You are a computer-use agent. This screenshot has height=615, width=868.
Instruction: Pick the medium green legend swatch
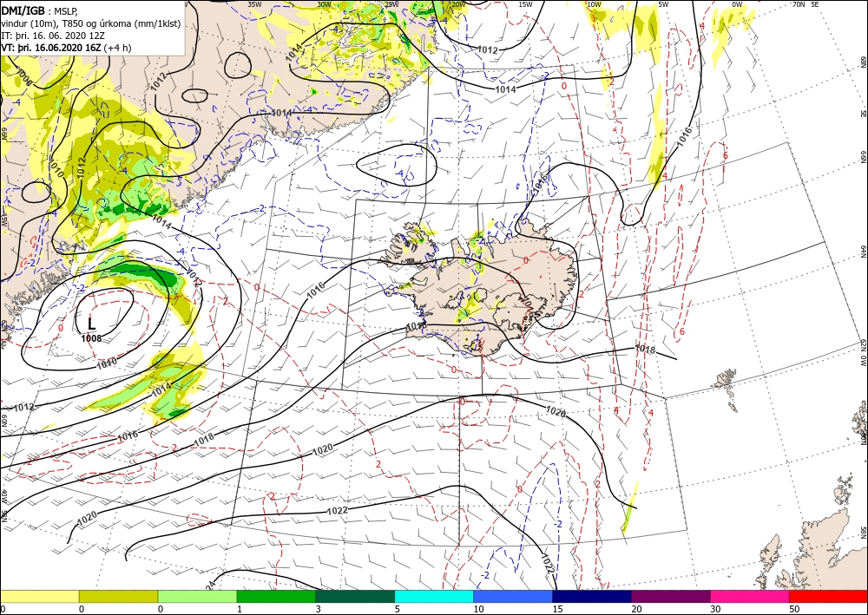(276, 596)
